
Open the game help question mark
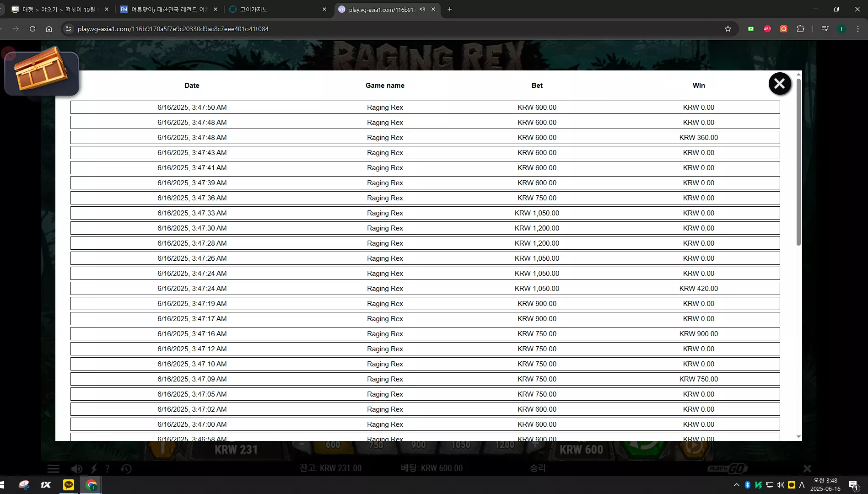click(x=108, y=468)
